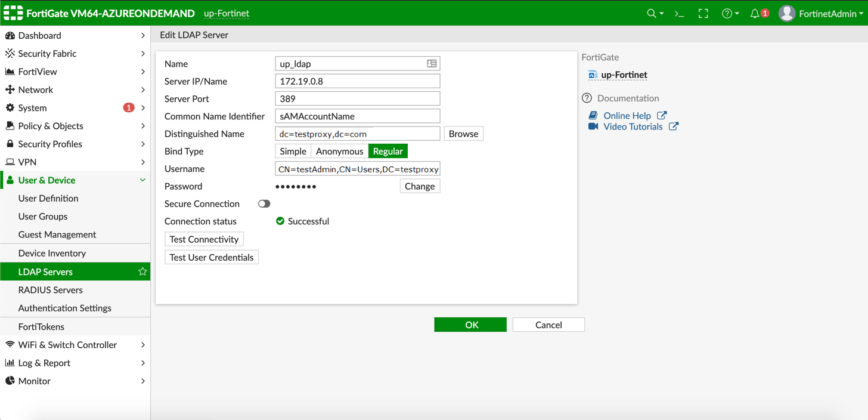Go to User Groups page
Viewport: 868px width, 420px height.
(x=43, y=217)
